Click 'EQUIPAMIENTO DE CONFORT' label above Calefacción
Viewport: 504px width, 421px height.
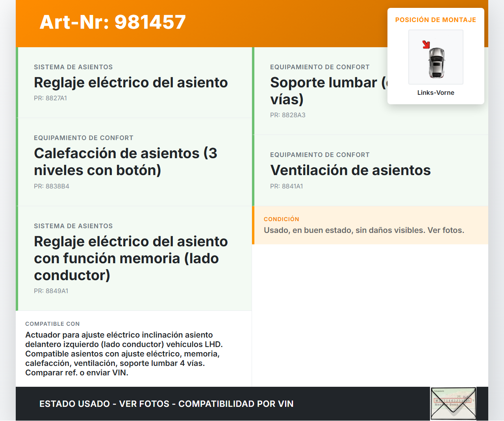pos(83,138)
